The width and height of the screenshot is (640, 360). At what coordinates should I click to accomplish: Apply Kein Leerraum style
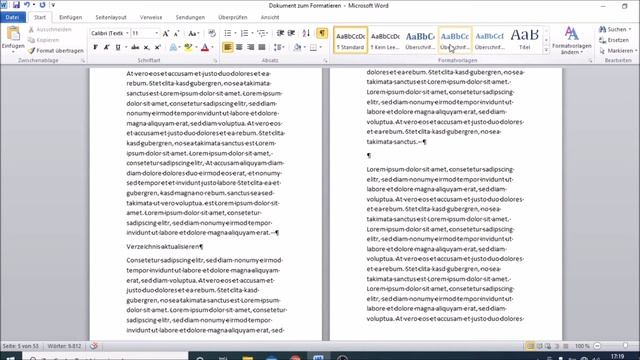[385, 40]
